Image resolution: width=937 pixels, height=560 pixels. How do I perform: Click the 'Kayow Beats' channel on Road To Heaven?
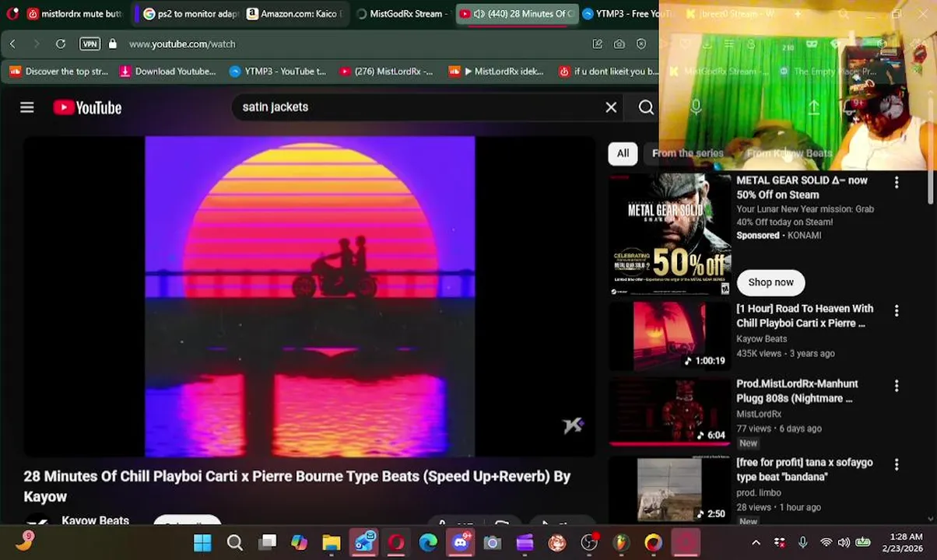(x=762, y=339)
